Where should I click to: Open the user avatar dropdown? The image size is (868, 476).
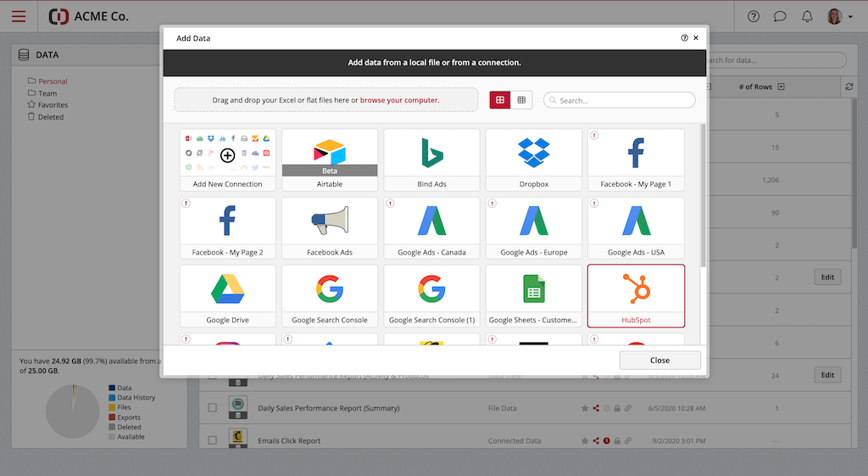(x=840, y=17)
